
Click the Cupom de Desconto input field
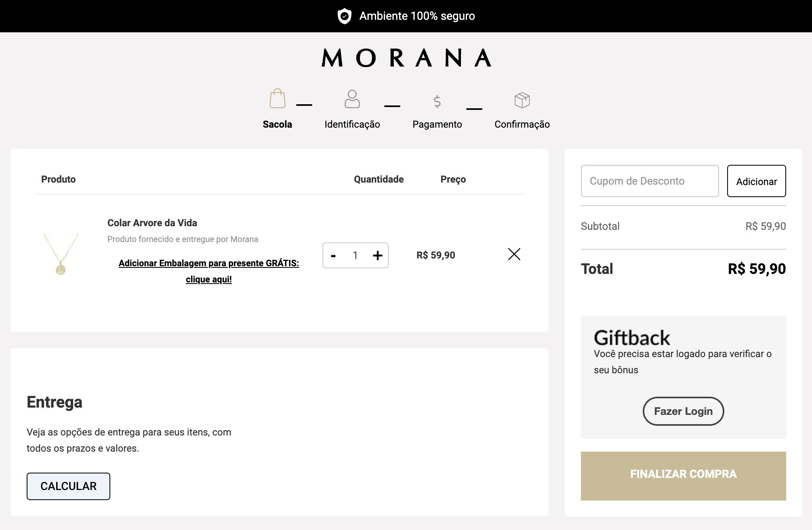pyautogui.click(x=650, y=181)
